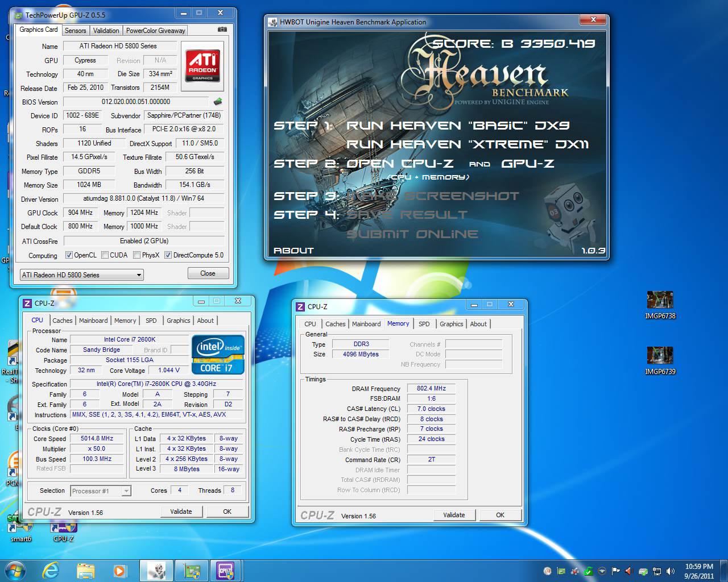This screenshot has width=728, height=582.
Task: Open the PowerColor Giveaway tab
Action: click(x=155, y=31)
